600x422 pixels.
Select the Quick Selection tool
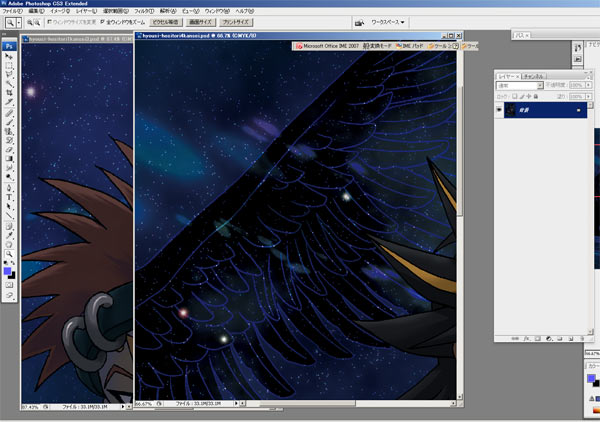click(x=9, y=84)
